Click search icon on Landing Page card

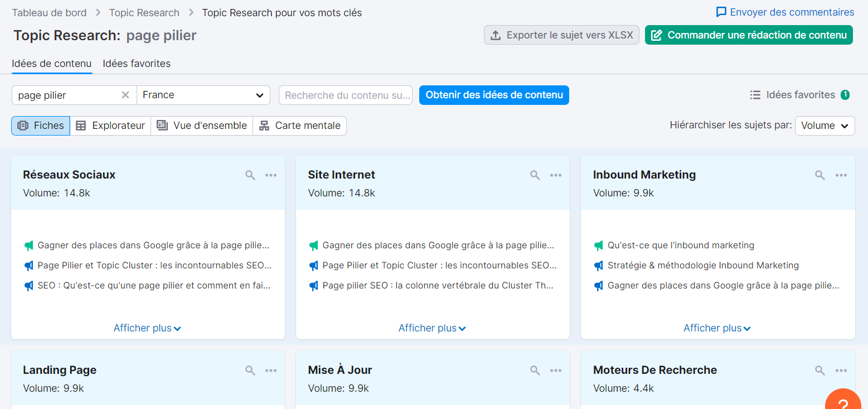pos(250,370)
